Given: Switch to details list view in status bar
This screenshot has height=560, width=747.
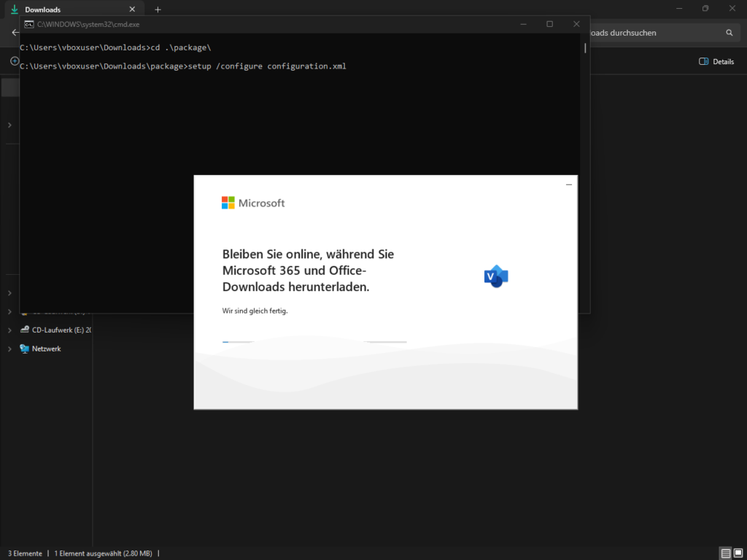Looking at the screenshot, I should [725, 553].
